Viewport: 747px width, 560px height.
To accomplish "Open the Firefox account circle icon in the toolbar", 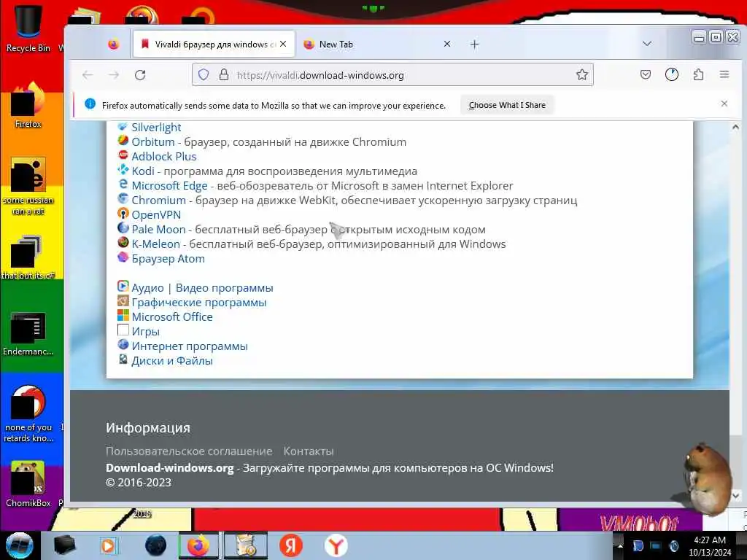I will (672, 74).
